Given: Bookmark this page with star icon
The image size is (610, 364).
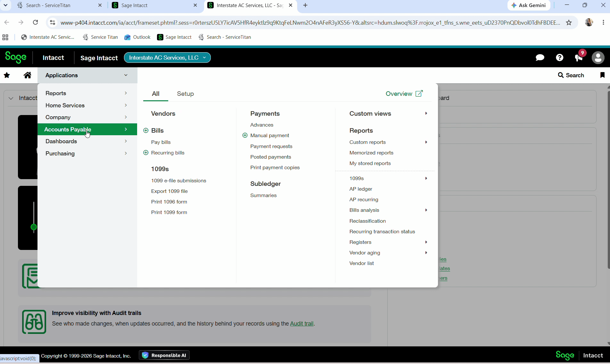Looking at the screenshot, I should tap(569, 22).
